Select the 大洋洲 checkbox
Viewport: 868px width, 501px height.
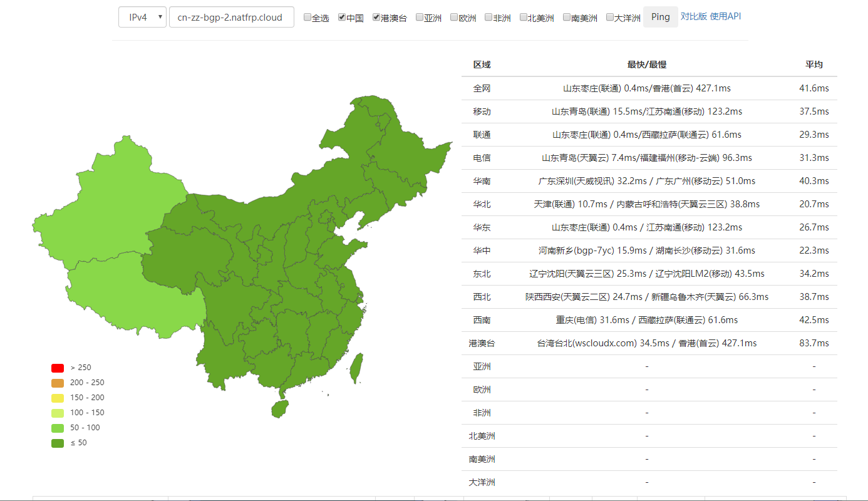pyautogui.click(x=609, y=18)
